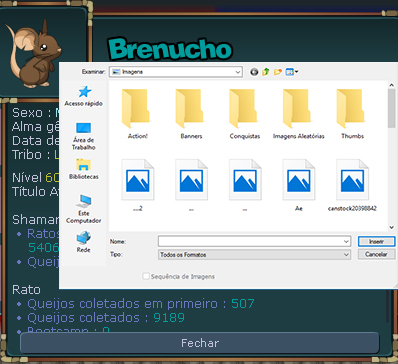Open Bibliotecas in the sidebar
The height and width of the screenshot is (364, 398).
pos(83,169)
